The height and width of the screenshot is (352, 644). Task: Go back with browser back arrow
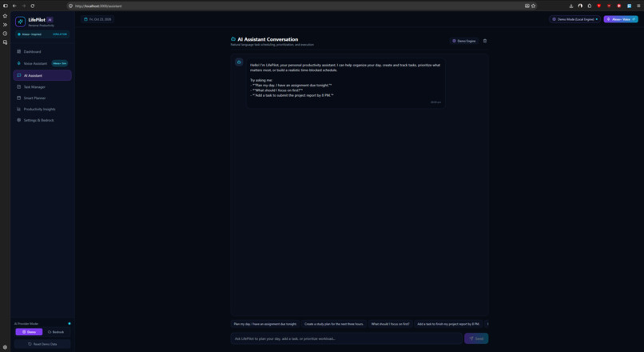[14, 6]
